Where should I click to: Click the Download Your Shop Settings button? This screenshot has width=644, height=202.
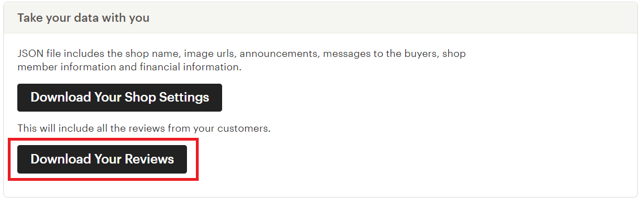coord(119,98)
